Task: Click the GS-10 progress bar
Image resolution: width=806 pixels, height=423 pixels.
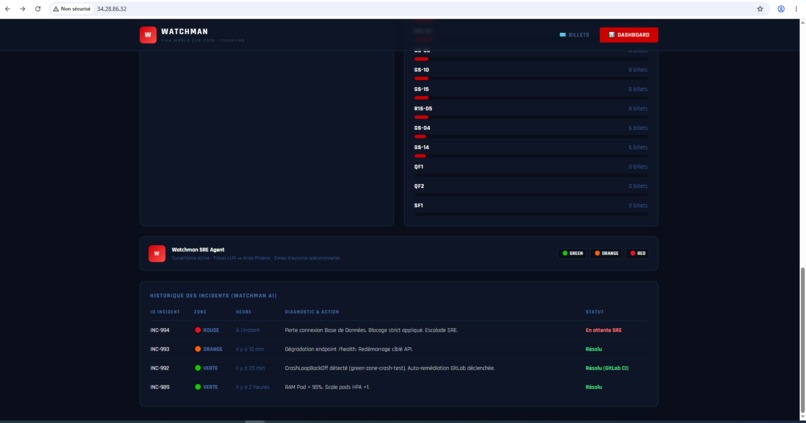Action: tap(530, 78)
